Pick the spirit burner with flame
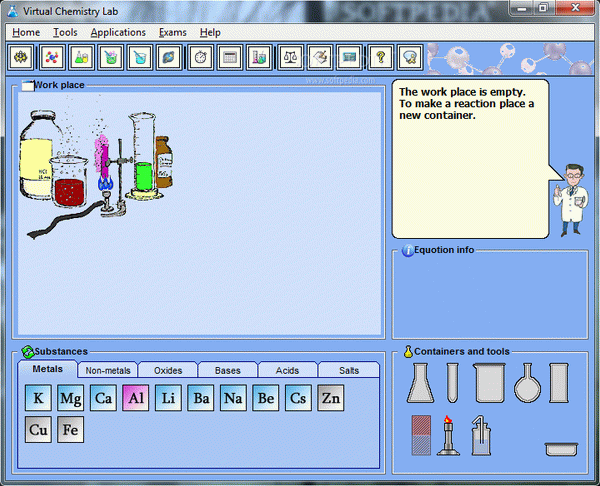 tap(448, 435)
